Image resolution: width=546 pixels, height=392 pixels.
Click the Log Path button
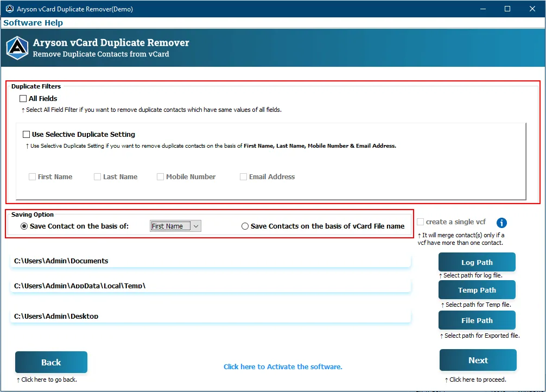pos(477,262)
